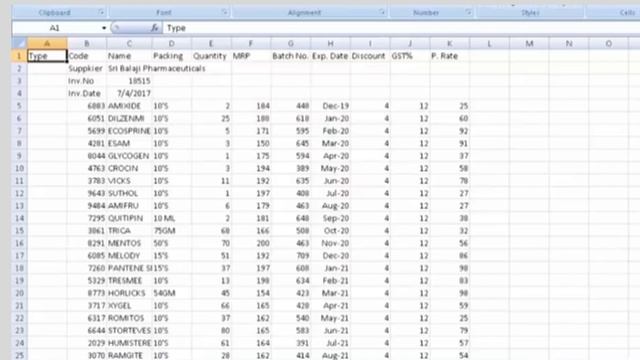Click the Inv.No label cell
This screenshot has width=640, height=360.
(87, 81)
